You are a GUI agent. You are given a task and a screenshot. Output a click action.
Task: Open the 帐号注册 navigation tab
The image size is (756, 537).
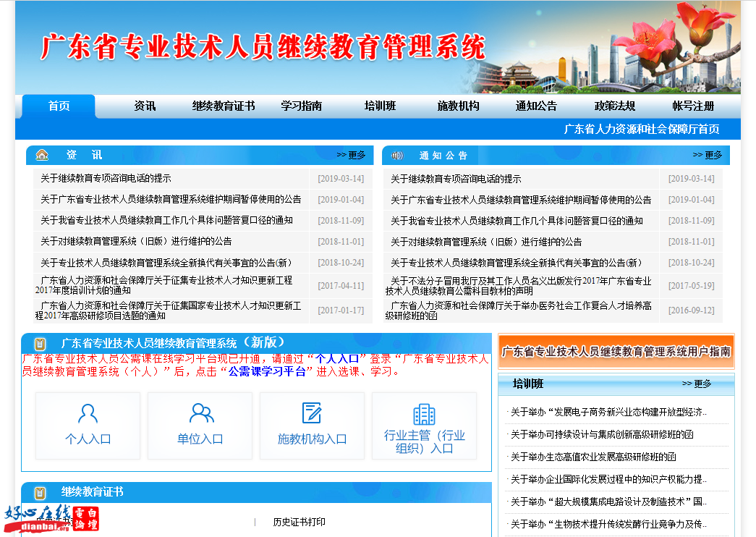click(x=693, y=106)
